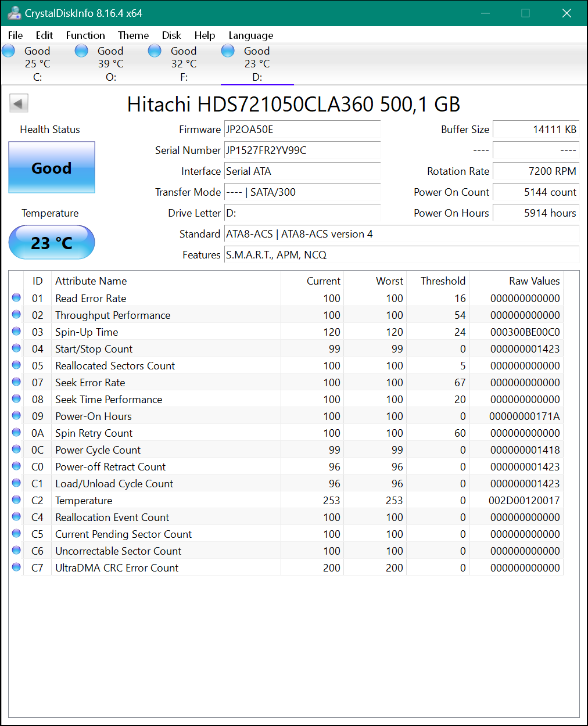Click the Good health status button

coord(52,168)
